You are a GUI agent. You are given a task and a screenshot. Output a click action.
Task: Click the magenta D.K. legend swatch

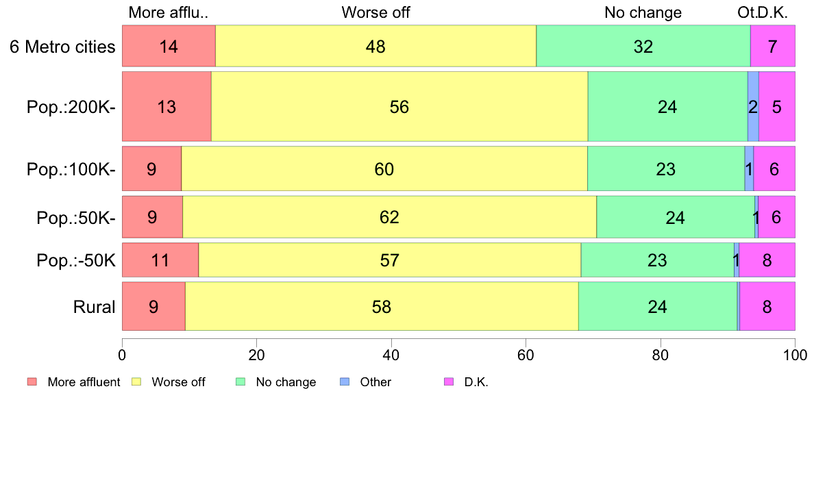(448, 382)
